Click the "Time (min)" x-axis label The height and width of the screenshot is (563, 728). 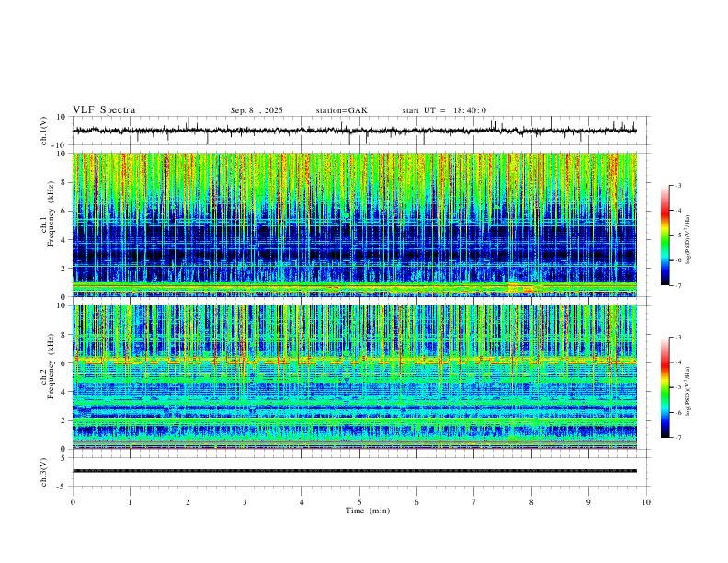pos(368,511)
